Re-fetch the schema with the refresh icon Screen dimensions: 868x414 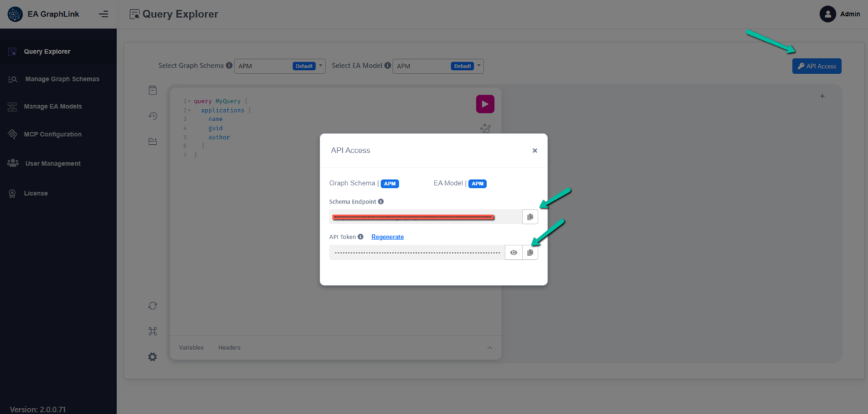152,306
